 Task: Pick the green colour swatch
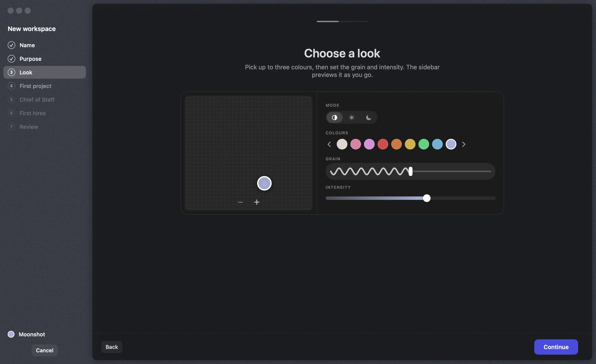[424, 144]
